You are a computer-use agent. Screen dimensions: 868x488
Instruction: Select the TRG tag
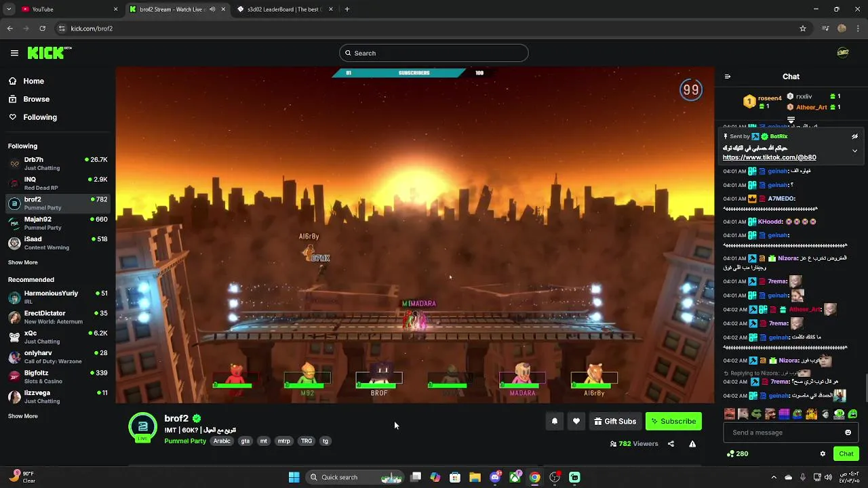307,441
